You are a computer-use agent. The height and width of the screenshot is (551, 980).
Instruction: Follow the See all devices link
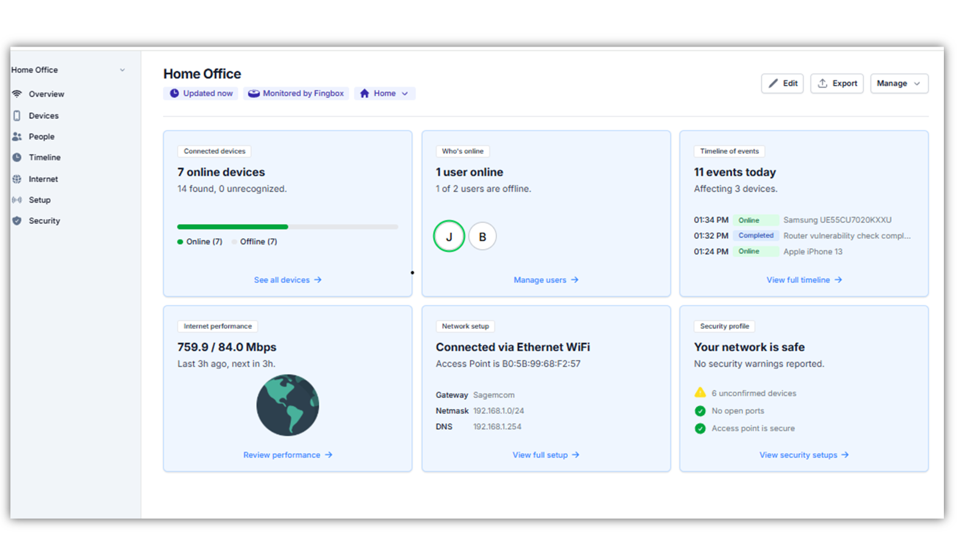pos(287,280)
